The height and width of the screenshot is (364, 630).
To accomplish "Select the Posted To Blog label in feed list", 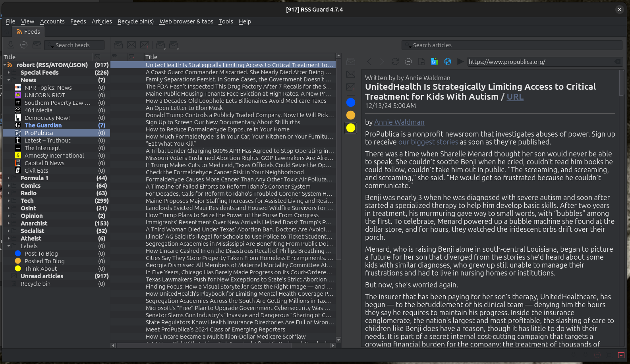I will 44,261.
